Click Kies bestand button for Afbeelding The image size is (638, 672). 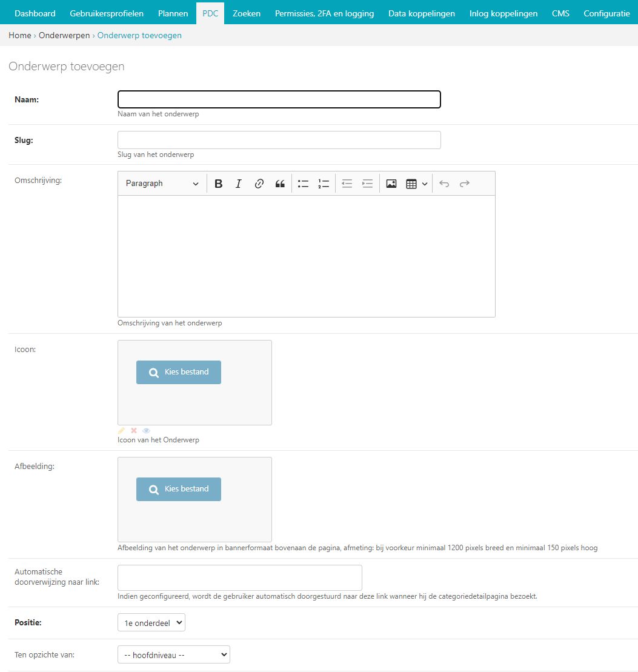[179, 489]
